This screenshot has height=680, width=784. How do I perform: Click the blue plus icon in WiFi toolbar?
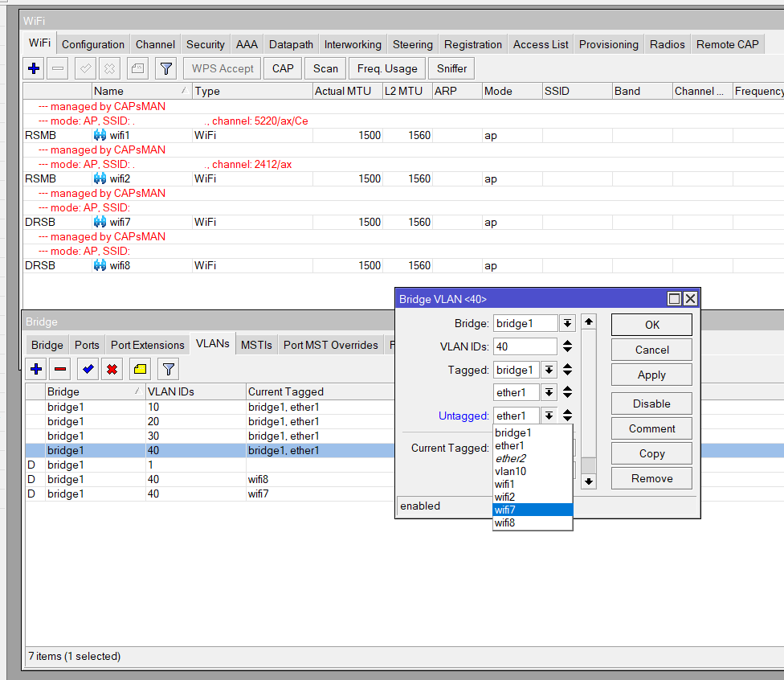click(34, 69)
